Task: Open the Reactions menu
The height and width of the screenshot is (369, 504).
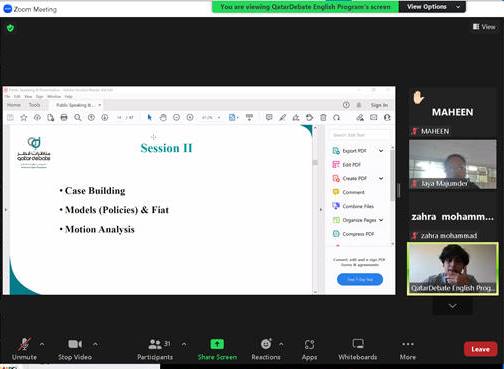Action: 266,349
